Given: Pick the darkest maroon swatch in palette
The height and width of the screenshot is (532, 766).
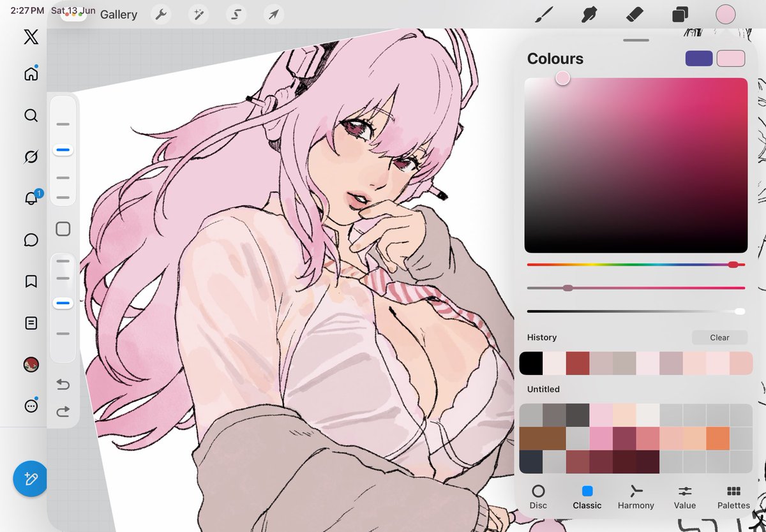Looking at the screenshot, I should click(x=647, y=462).
